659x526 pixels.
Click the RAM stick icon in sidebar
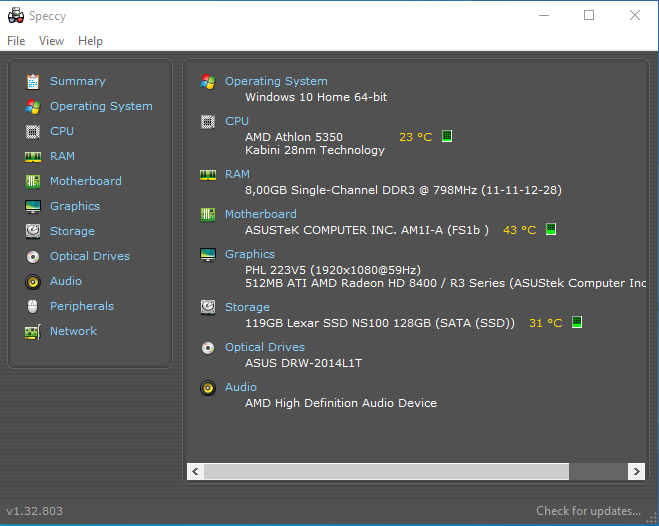coord(33,157)
